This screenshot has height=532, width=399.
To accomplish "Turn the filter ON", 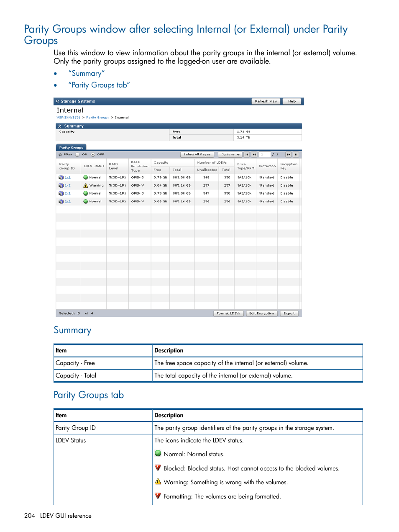I will pyautogui.click(x=77, y=154).
